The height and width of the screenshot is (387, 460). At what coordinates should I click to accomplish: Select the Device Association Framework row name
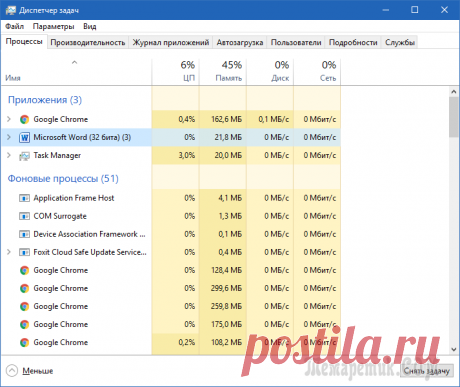click(89, 234)
